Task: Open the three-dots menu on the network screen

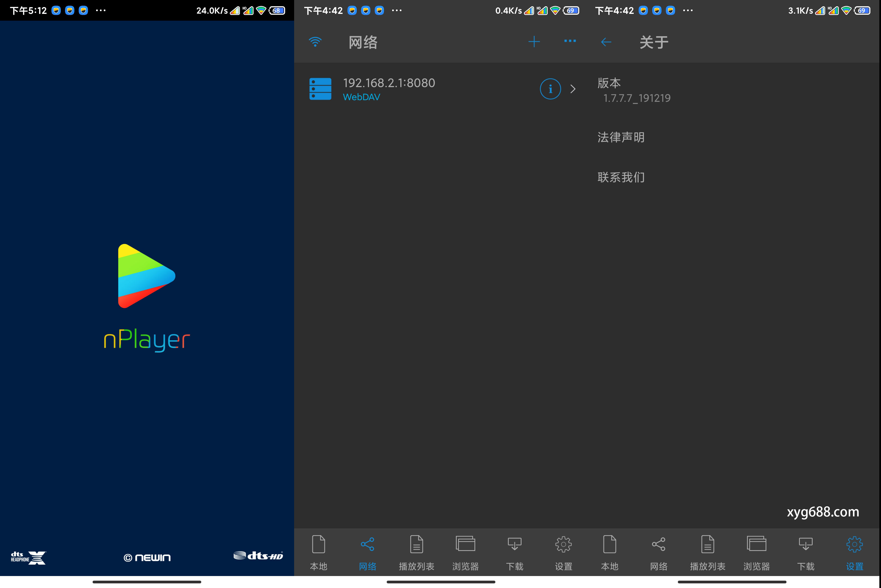Action: tap(570, 41)
